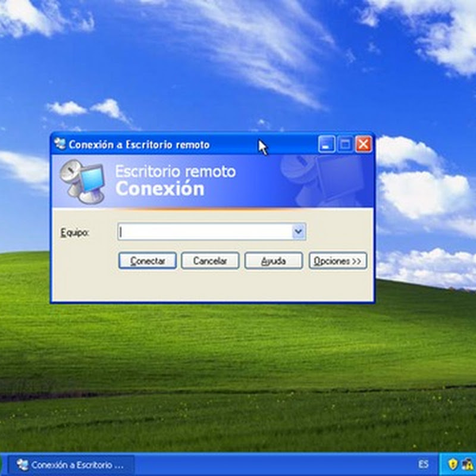Click the ES language indicator
Image resolution: width=476 pixels, height=476 pixels.
(424, 464)
